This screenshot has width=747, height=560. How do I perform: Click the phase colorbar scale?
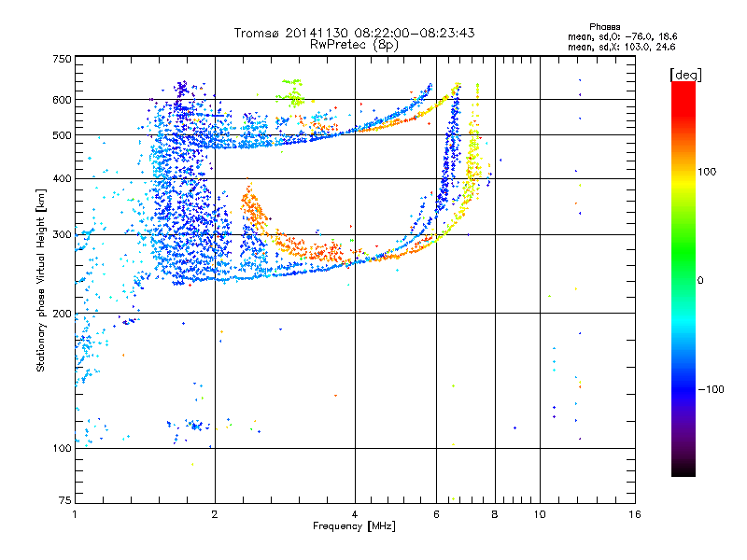(684, 279)
